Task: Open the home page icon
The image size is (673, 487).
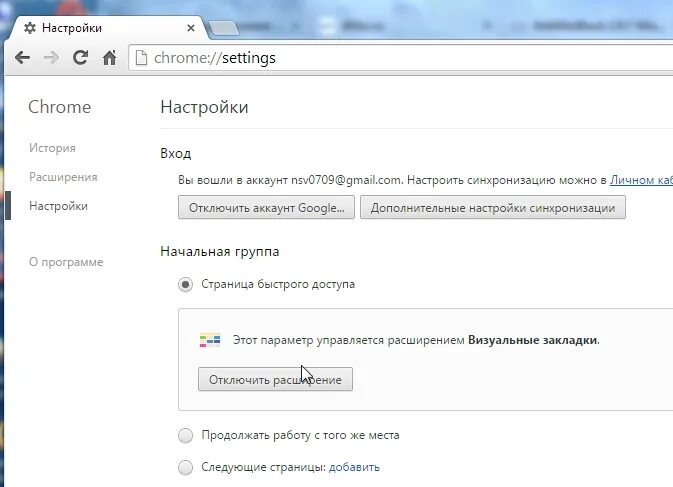Action: pyautogui.click(x=109, y=57)
